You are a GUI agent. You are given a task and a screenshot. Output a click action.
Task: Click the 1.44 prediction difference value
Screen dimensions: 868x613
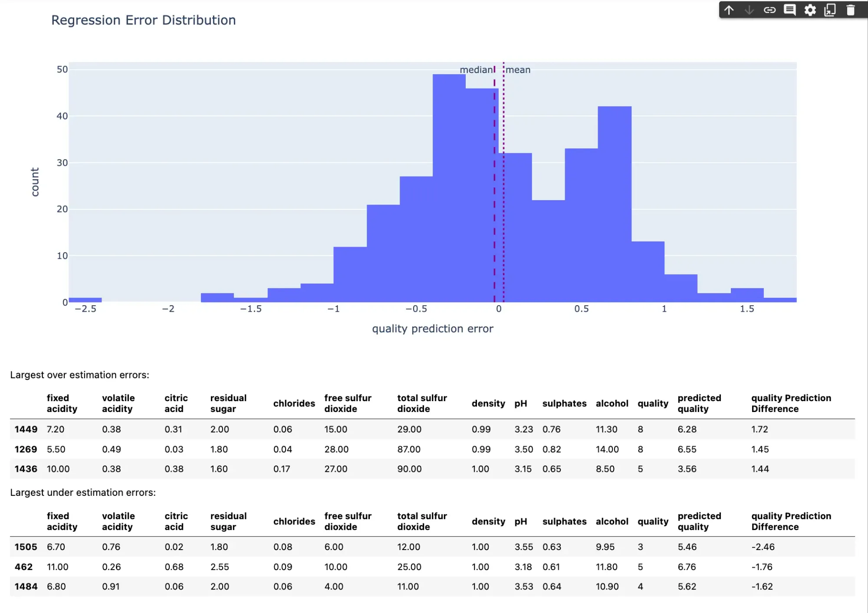pos(760,469)
